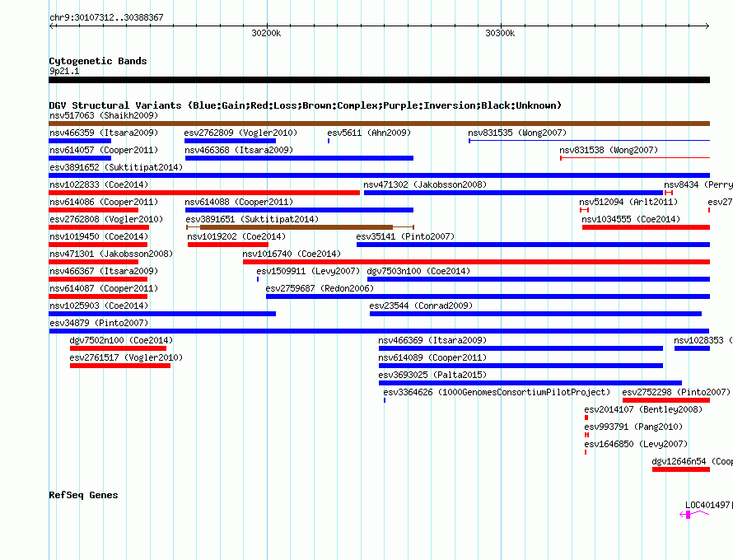Click esv2752298 (Pinto2007) variant label
Screen dimensions: 733x560
point(676,392)
